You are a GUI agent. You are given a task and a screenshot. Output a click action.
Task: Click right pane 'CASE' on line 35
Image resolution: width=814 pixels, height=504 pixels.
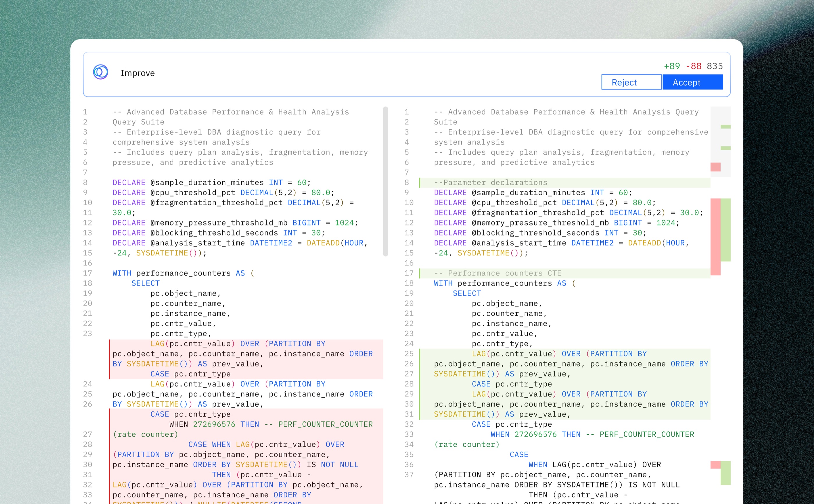(519, 454)
